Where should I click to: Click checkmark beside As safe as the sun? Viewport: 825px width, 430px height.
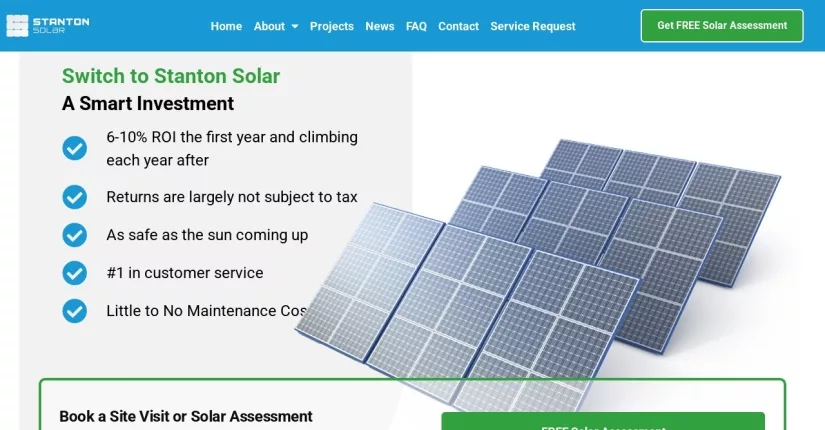(75, 235)
